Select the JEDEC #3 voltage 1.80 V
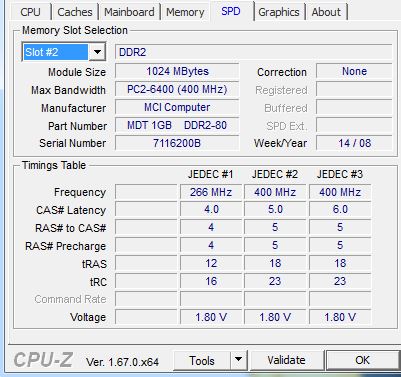This screenshot has height=377, width=401. pos(340,317)
